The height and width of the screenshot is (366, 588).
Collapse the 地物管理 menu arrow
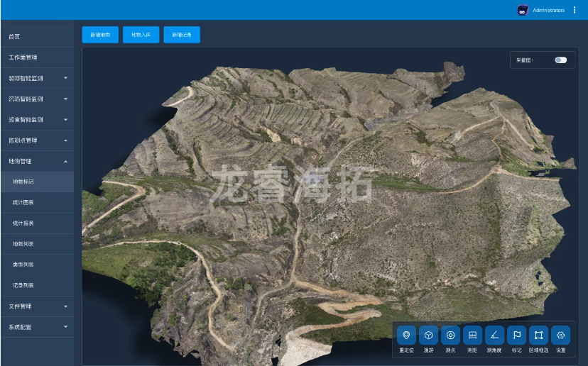[65, 162]
